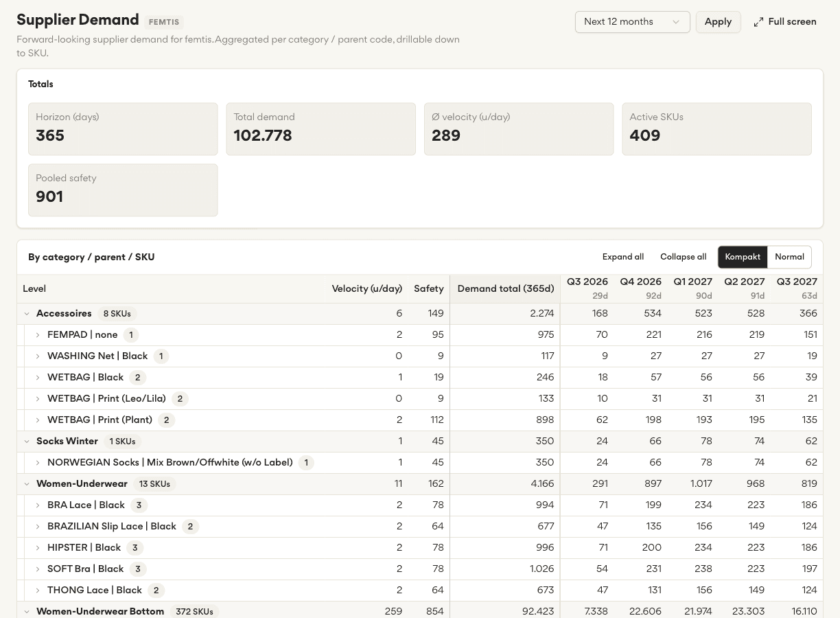
Task: Expand WETBAG | Print (Leo/Lila) row
Action: pos(38,399)
